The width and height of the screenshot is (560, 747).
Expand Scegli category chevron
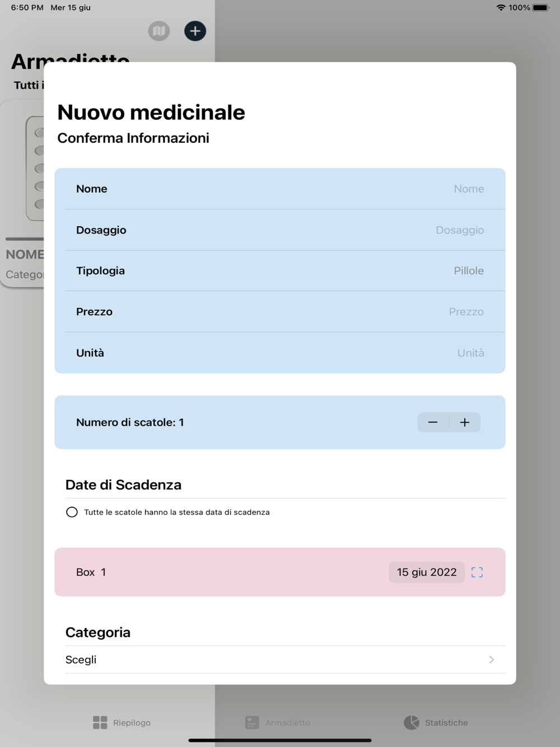pyautogui.click(x=491, y=660)
